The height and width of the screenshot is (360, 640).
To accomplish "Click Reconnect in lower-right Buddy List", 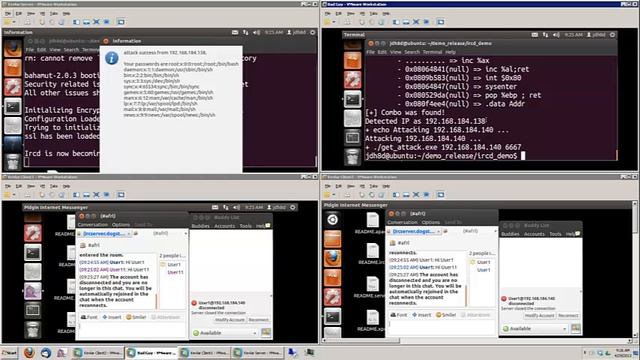I will tap(568, 316).
